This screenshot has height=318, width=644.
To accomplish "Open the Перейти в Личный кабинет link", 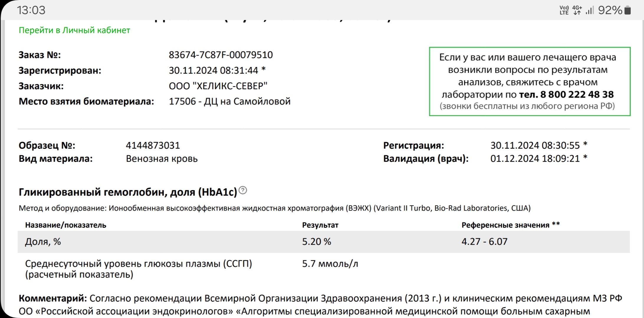I will pos(74,30).
